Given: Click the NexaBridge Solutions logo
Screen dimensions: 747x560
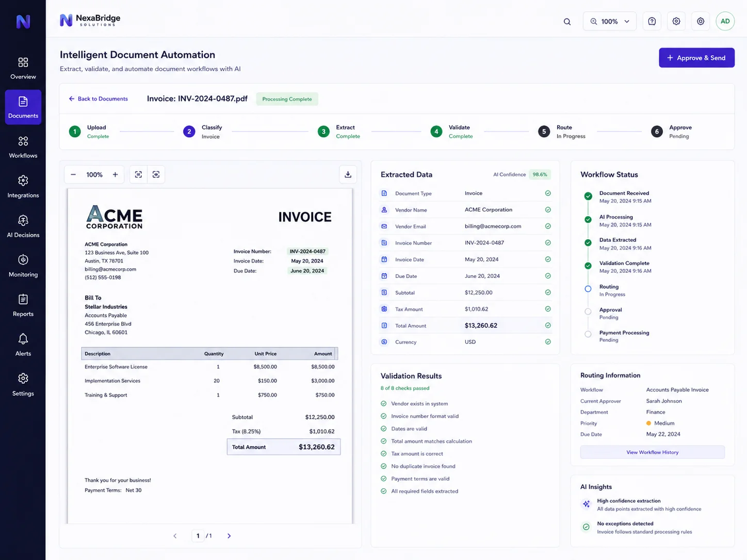Looking at the screenshot, I should pyautogui.click(x=90, y=20).
